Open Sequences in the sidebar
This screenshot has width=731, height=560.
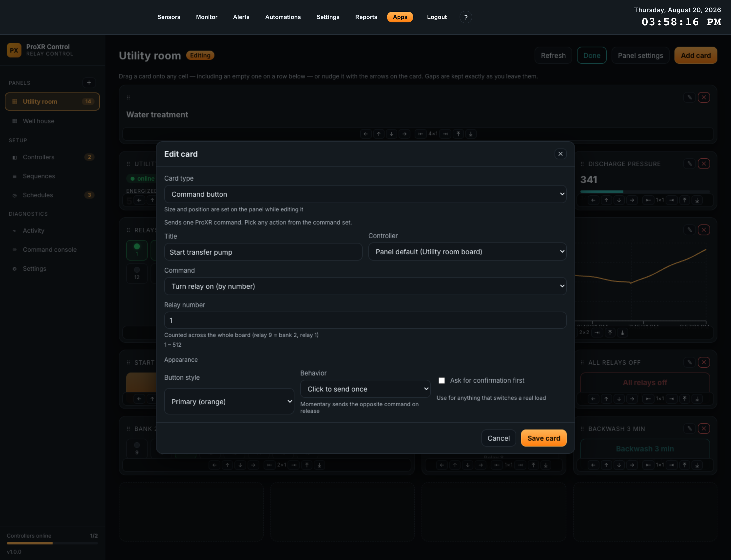(x=52, y=176)
